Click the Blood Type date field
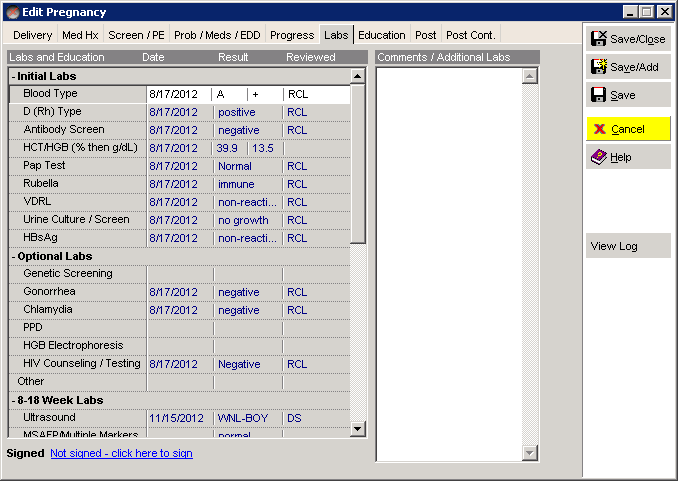The height and width of the screenshot is (481, 678). (x=178, y=94)
